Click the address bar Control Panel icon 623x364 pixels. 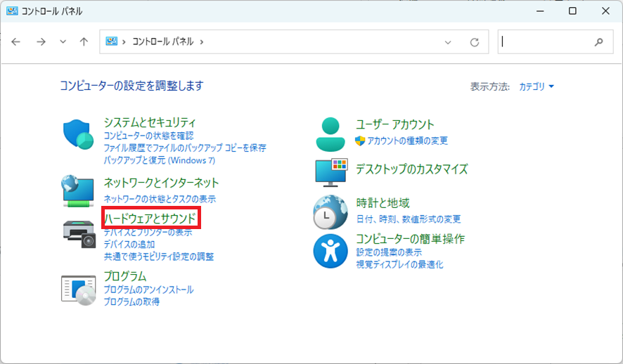[x=111, y=41]
